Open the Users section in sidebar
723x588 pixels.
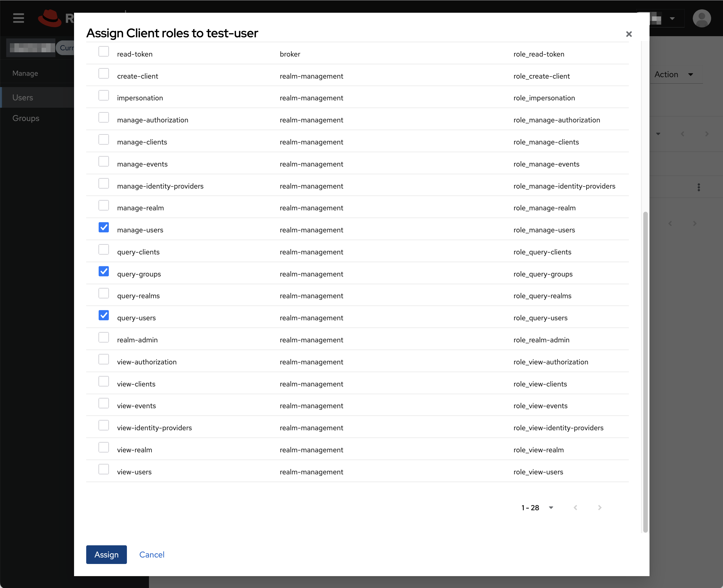click(x=37, y=98)
